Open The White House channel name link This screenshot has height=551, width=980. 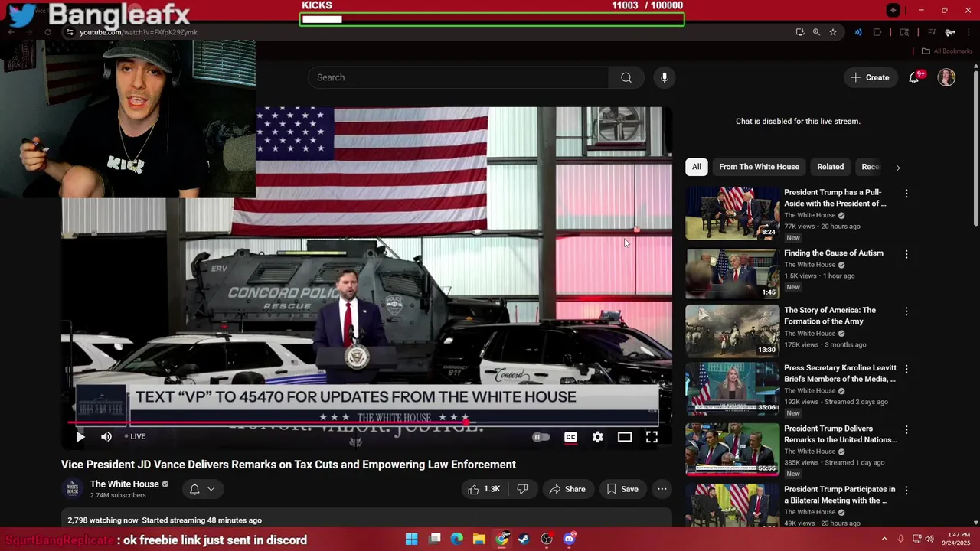pyautogui.click(x=125, y=484)
